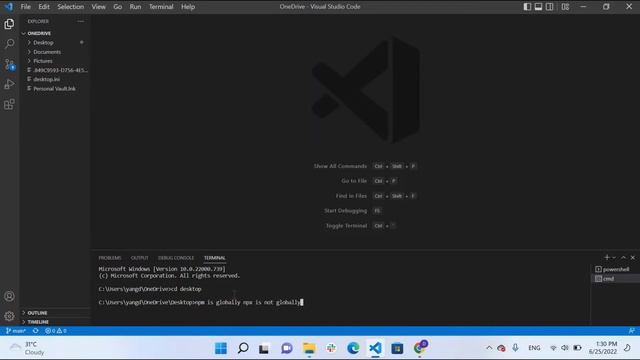Select the cmd terminal instance
This screenshot has width=640, height=360.
click(x=615, y=279)
